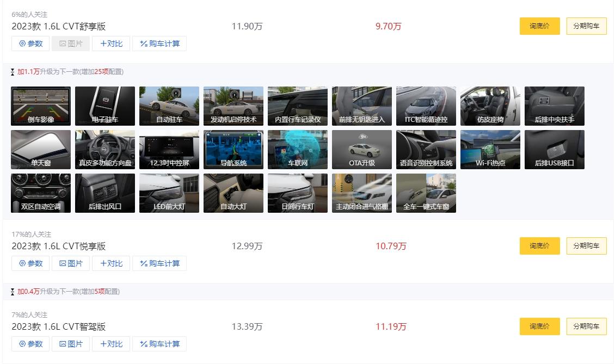The width and height of the screenshot is (615, 364).
Task: Click 询底价 for the 11.19万 model
Action: (x=539, y=326)
